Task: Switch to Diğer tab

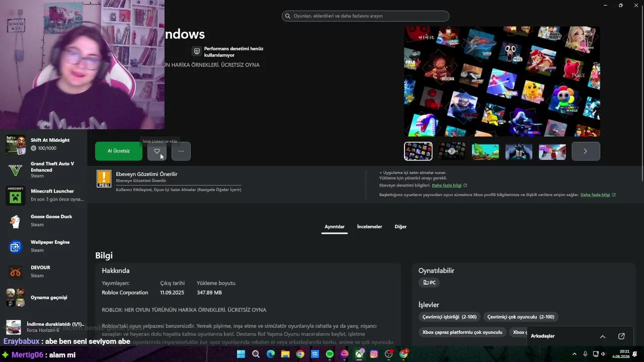Action: click(400, 227)
